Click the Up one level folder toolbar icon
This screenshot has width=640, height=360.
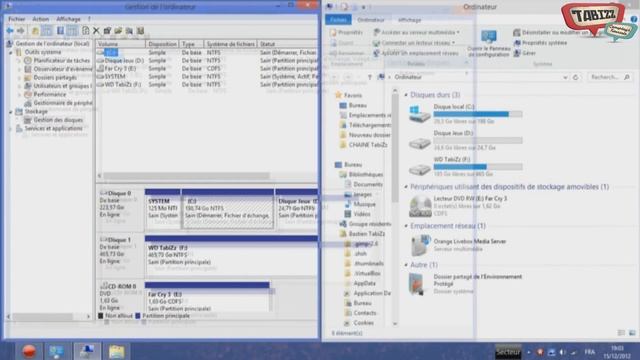[x=36, y=31]
